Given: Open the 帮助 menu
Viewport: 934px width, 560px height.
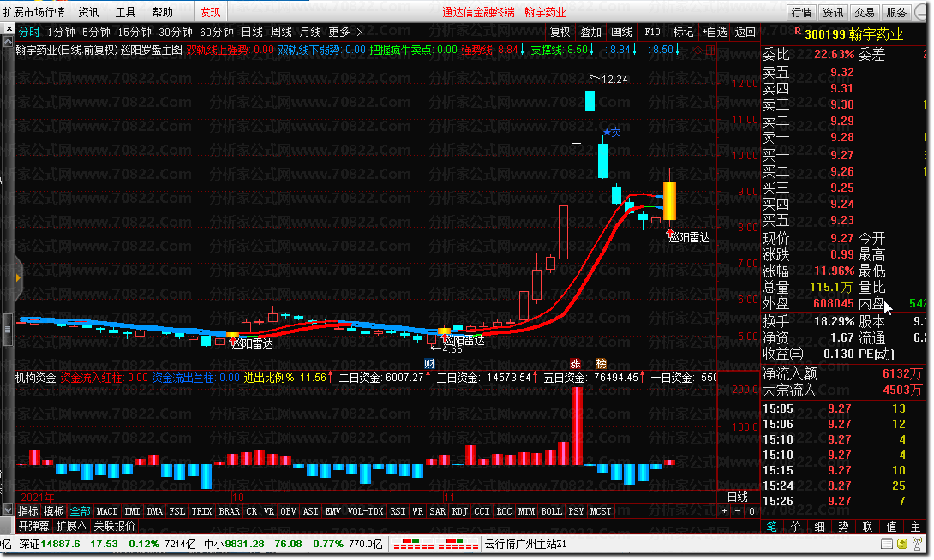Looking at the screenshot, I should click(x=162, y=12).
